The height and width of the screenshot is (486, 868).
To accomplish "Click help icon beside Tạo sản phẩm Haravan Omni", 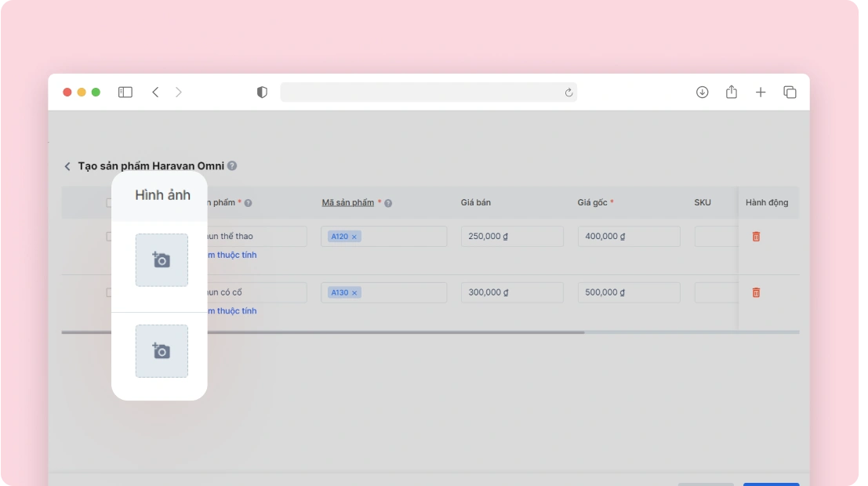I will [x=233, y=166].
